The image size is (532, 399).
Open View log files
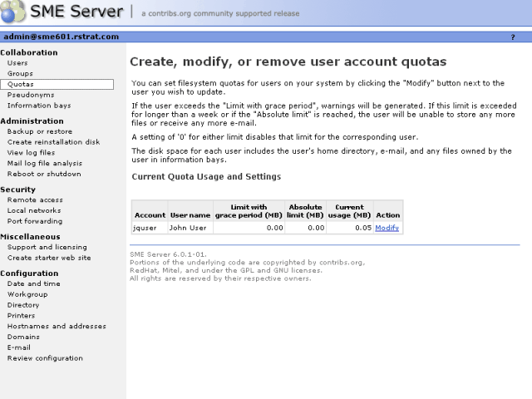pos(31,153)
